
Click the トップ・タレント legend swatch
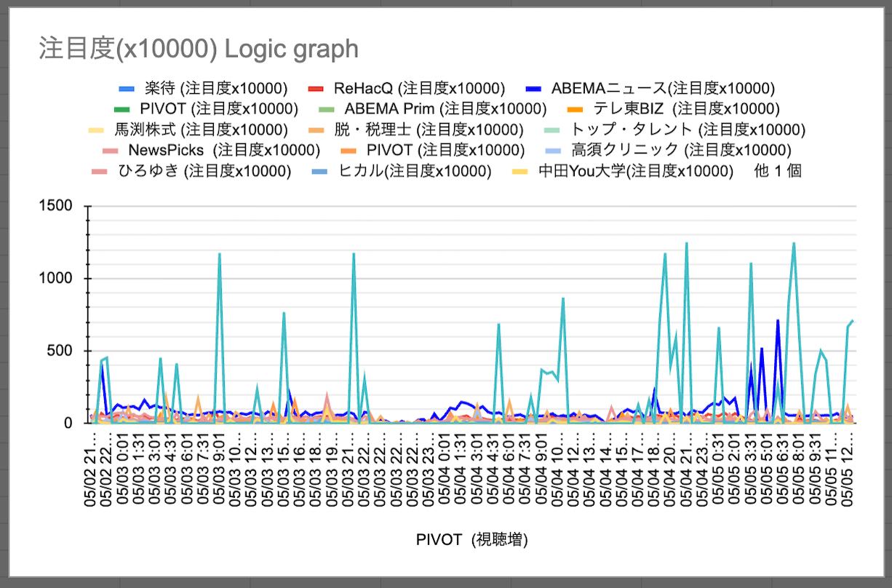pos(554,131)
